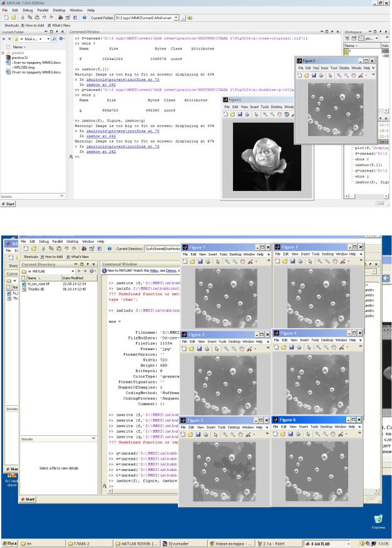Click the Save icon in lower Figure 1 bubbles window
This screenshot has height=548, width=392.
click(200, 261)
